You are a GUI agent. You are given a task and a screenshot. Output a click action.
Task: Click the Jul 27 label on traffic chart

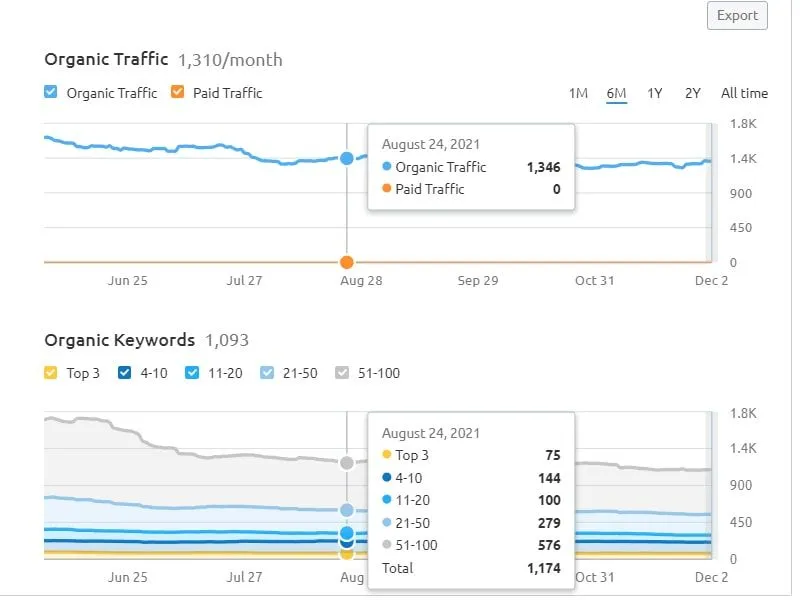(x=244, y=281)
